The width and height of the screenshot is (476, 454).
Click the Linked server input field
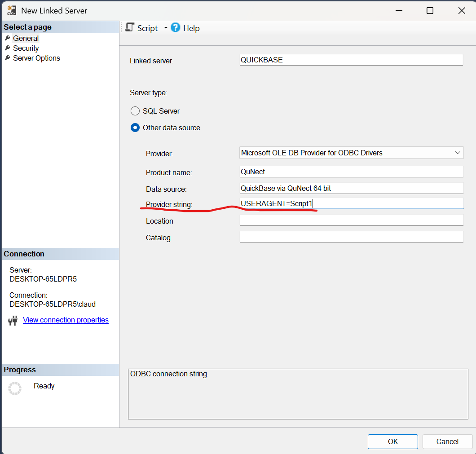tap(351, 60)
